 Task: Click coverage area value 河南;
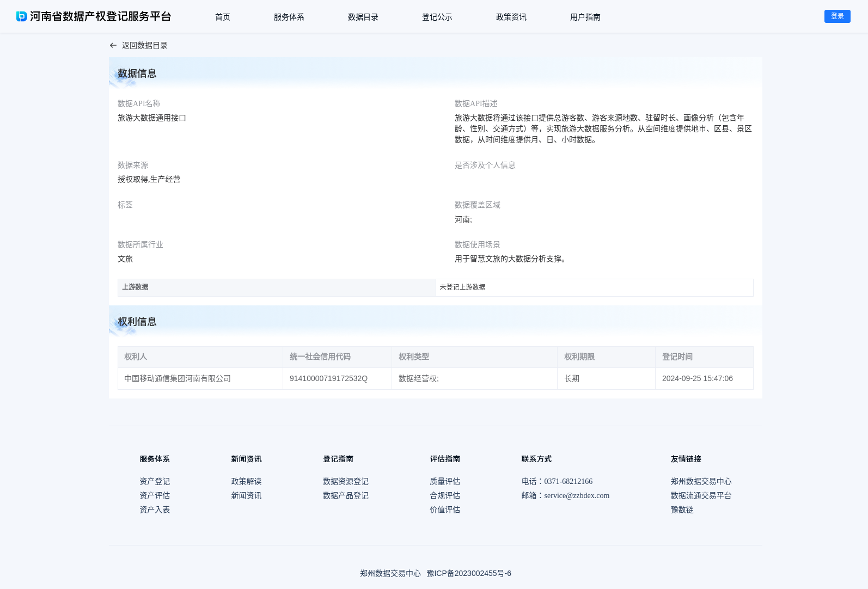(x=463, y=219)
